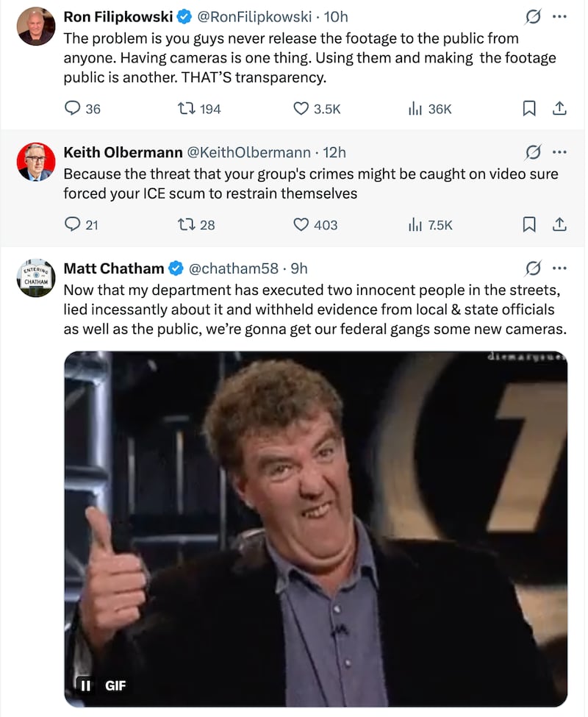Click Matt Chatham's profile avatar

pyautogui.click(x=36, y=278)
